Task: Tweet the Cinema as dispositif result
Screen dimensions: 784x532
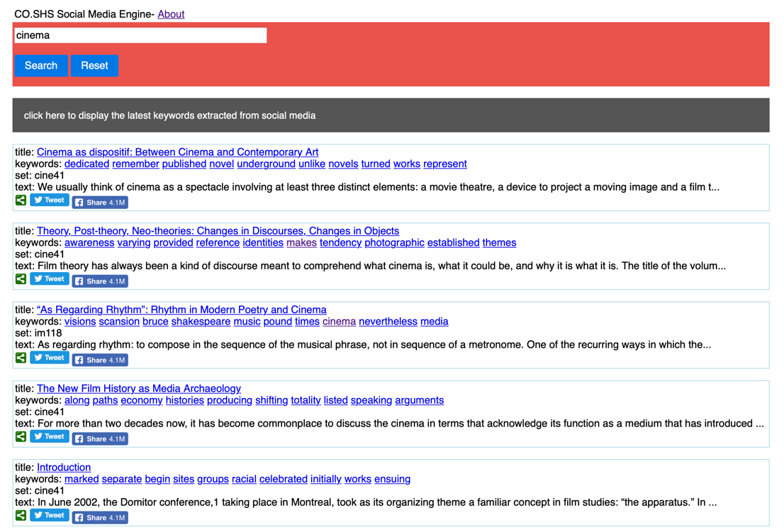Action: point(49,200)
